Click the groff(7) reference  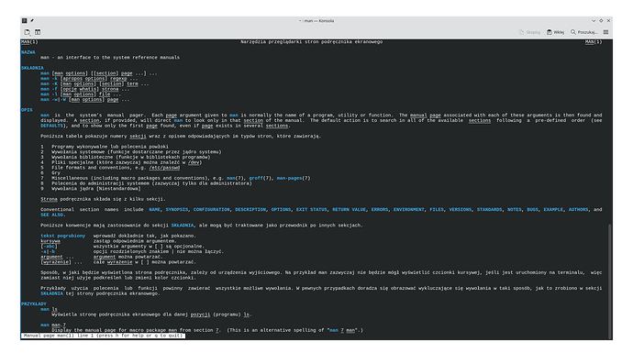[x=261, y=179]
